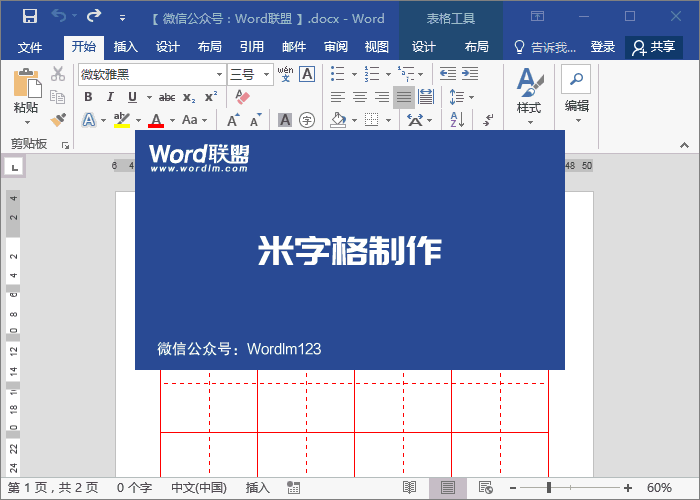Open the clipboard pane launcher
Screen dimensions: 700x500
pyautogui.click(x=65, y=145)
